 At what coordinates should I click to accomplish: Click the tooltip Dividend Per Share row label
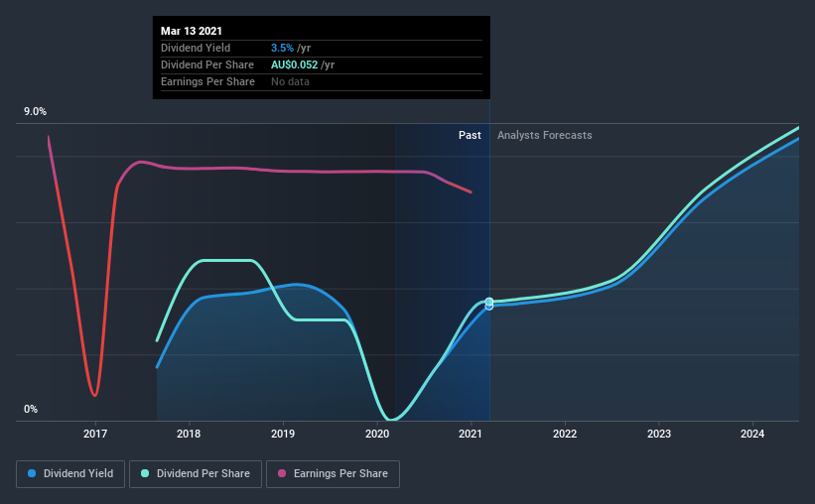(207, 64)
